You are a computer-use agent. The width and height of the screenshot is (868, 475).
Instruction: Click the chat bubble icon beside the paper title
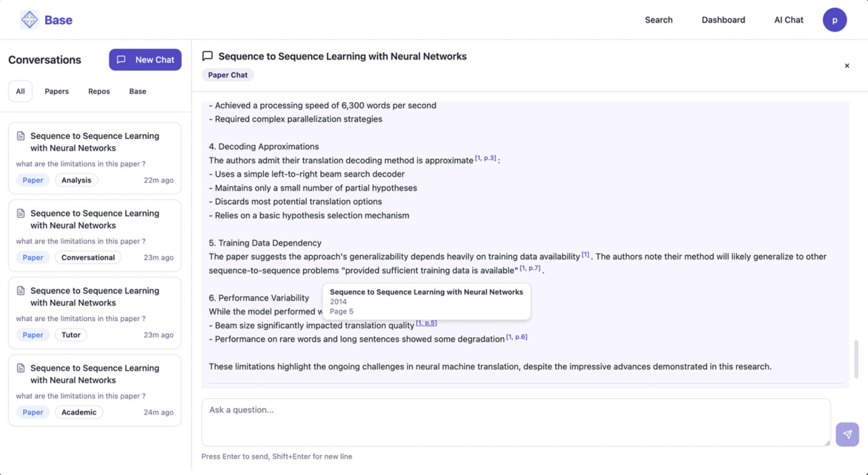point(208,56)
